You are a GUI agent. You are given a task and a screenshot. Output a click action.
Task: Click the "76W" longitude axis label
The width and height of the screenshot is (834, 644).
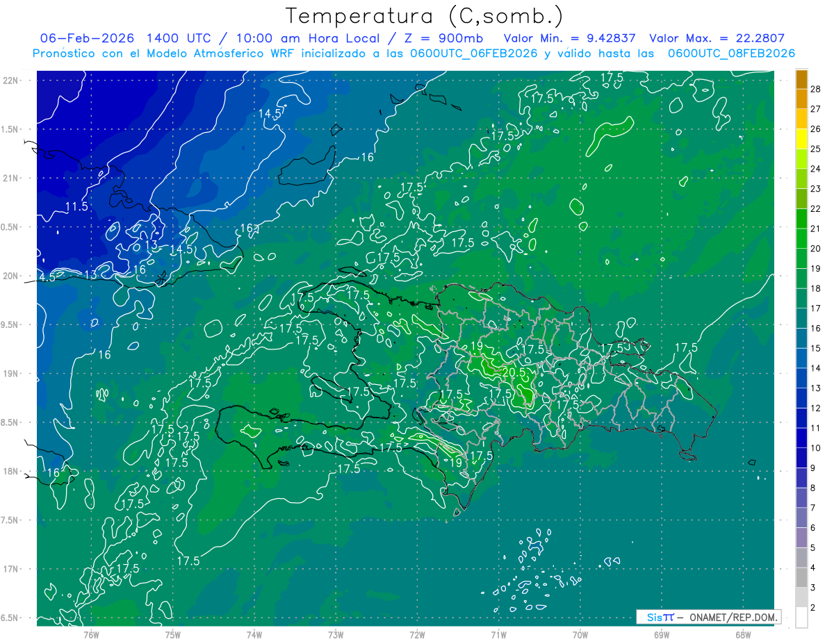click(x=91, y=634)
